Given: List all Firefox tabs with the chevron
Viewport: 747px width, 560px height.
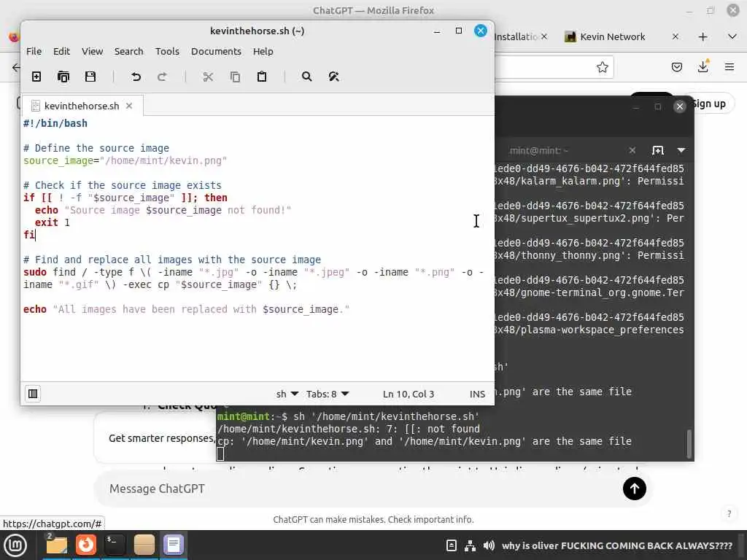Looking at the screenshot, I should coord(732,36).
